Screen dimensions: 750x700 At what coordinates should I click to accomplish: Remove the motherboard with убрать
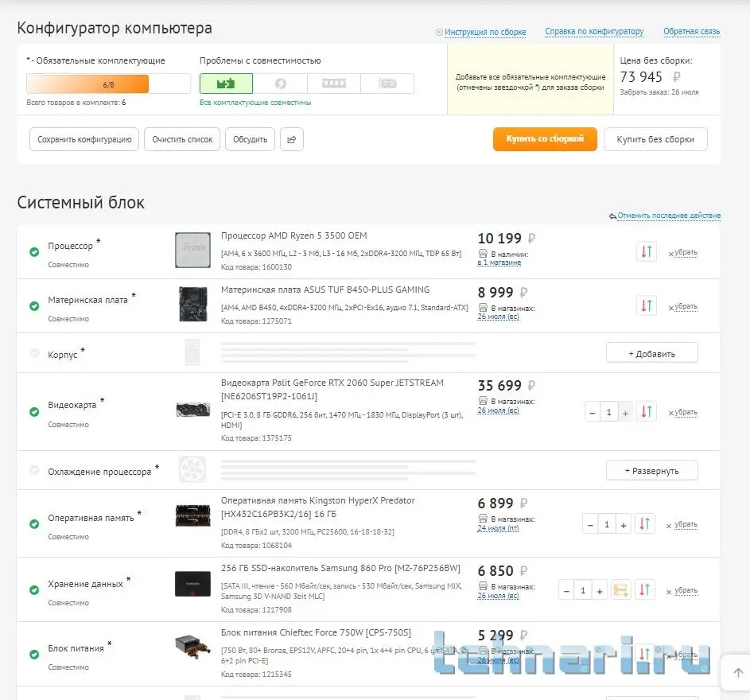point(686,306)
